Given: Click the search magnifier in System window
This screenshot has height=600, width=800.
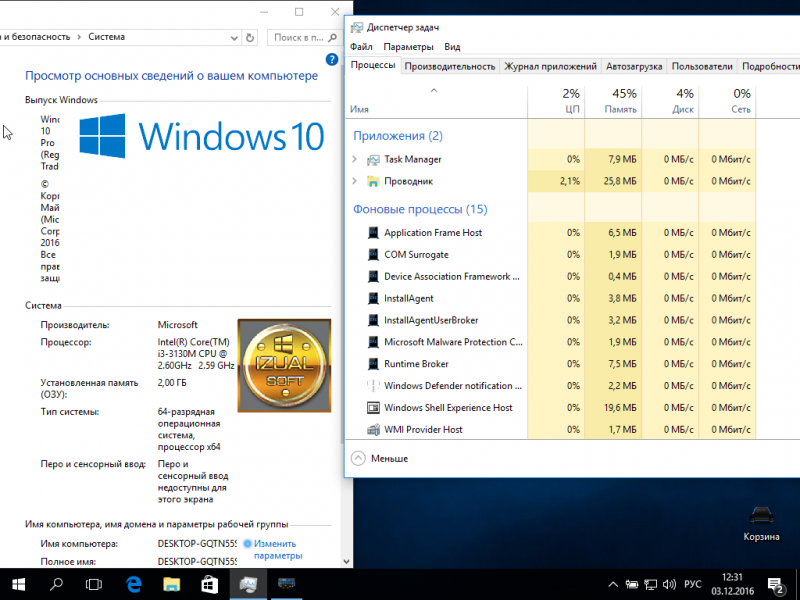Looking at the screenshot, I should click(x=333, y=37).
